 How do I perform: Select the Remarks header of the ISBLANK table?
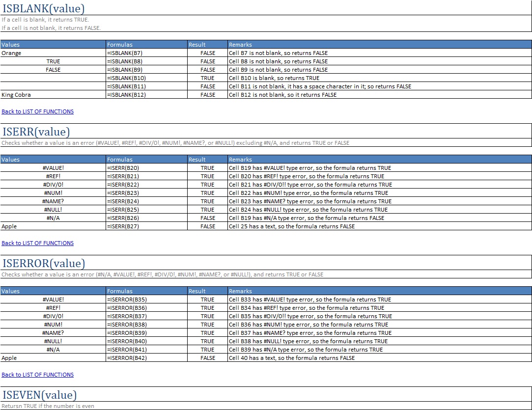point(240,44)
